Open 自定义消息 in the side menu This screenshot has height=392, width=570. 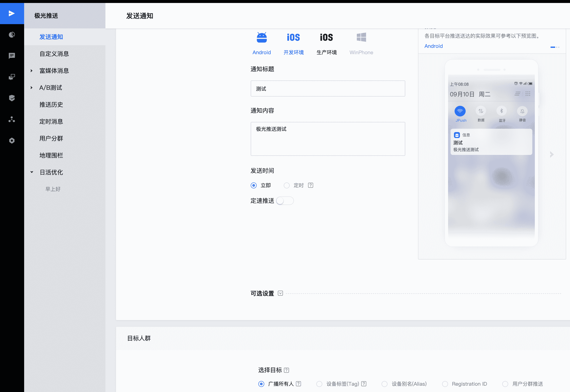[x=54, y=54]
